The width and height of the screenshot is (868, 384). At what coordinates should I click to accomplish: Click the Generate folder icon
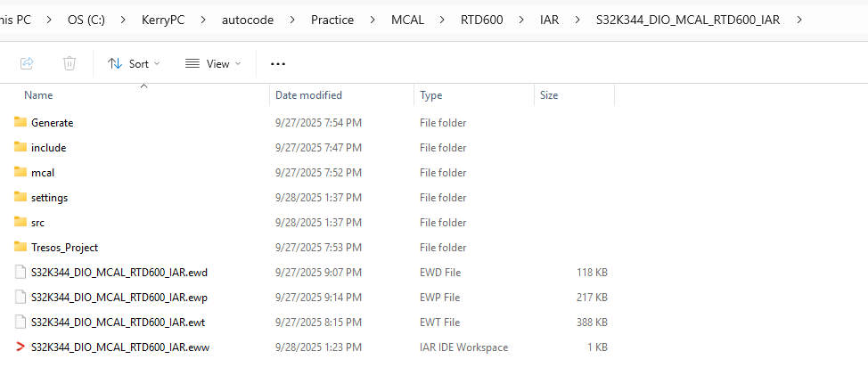[20, 122]
